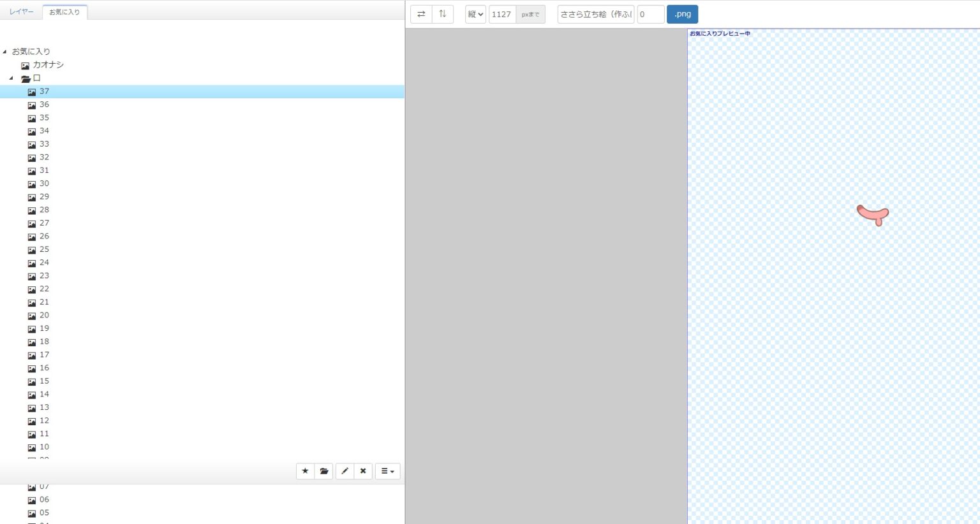
Task: Open the 縦 orientation dropdown
Action: 475,14
